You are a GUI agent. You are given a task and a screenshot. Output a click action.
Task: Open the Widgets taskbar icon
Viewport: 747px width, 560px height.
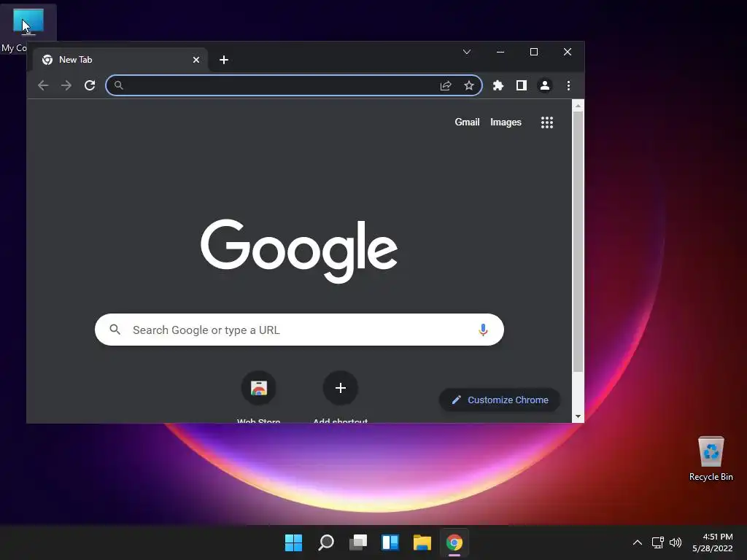pyautogui.click(x=390, y=542)
